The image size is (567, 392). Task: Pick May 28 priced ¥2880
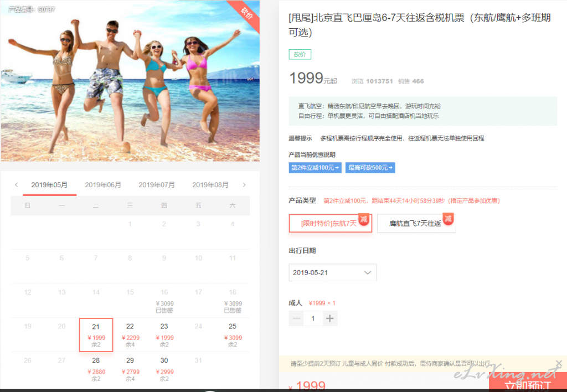pyautogui.click(x=96, y=369)
